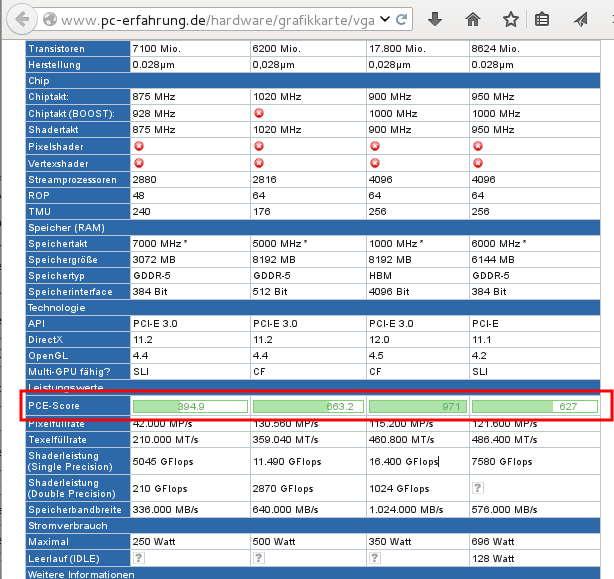Click the Stromverbrauch section header
The width and height of the screenshot is (614, 579).
(x=313, y=526)
